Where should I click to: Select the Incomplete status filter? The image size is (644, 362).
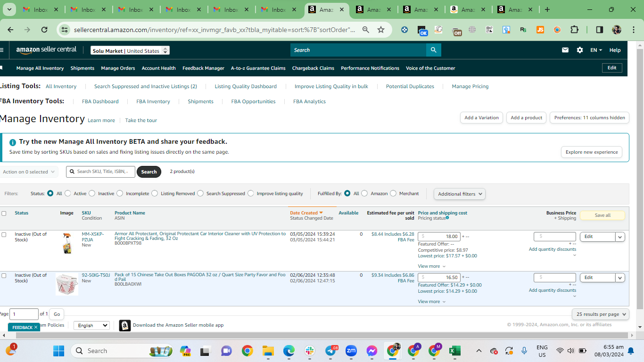click(120, 193)
